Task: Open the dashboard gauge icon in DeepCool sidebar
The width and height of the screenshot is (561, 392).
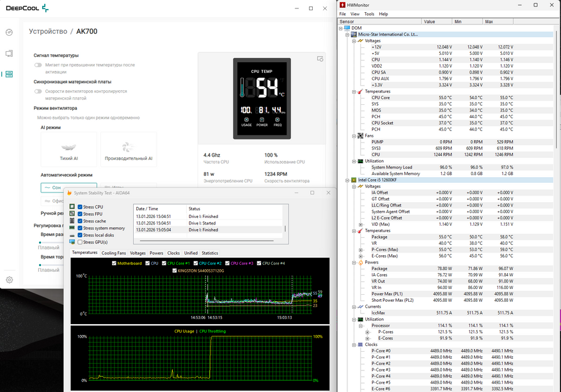Action: point(9,32)
